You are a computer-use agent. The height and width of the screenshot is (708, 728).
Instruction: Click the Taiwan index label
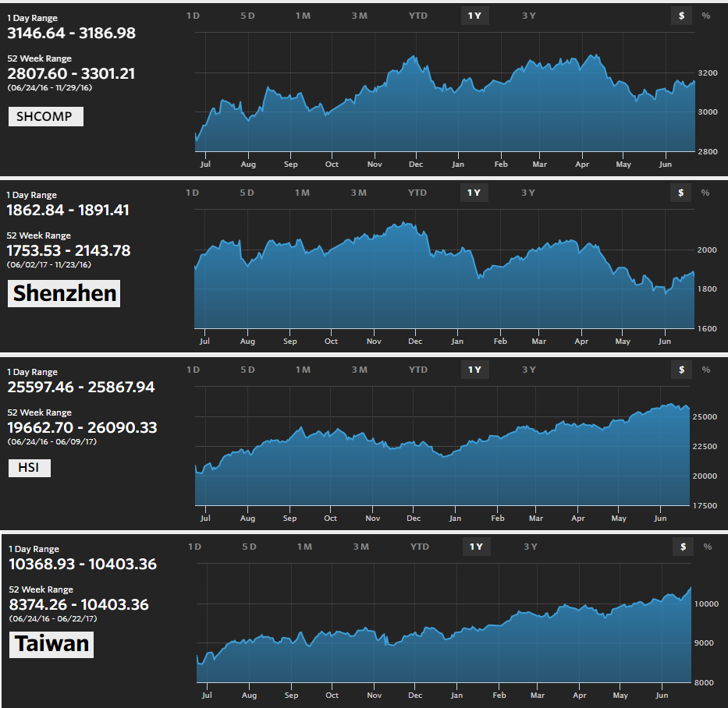(x=51, y=644)
